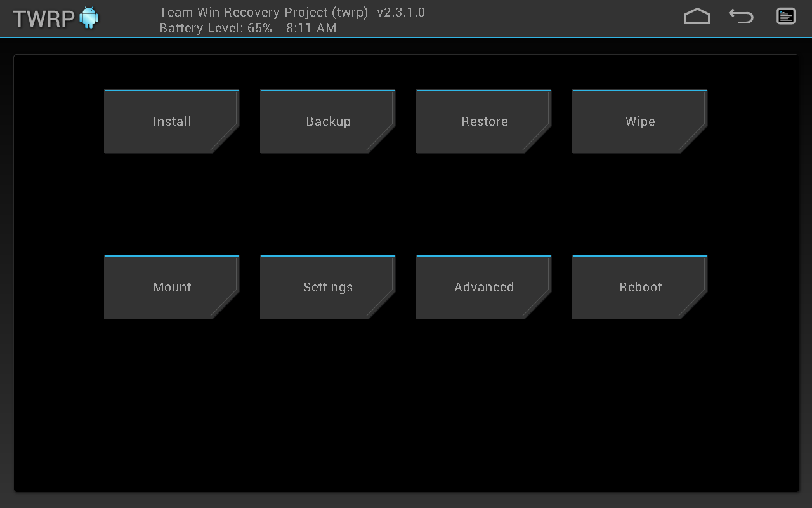Tap the Home icon in header

point(697,17)
